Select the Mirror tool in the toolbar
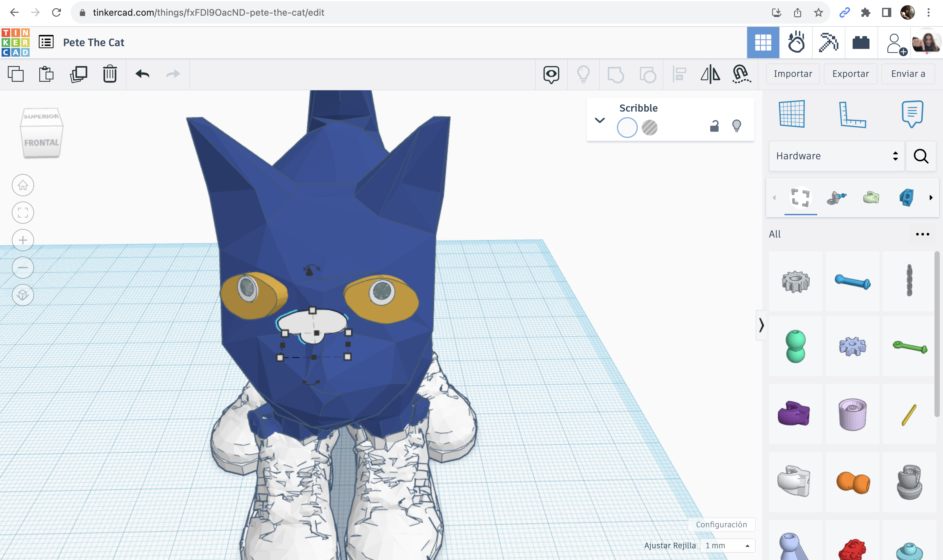The height and width of the screenshot is (560, 943). click(x=710, y=74)
